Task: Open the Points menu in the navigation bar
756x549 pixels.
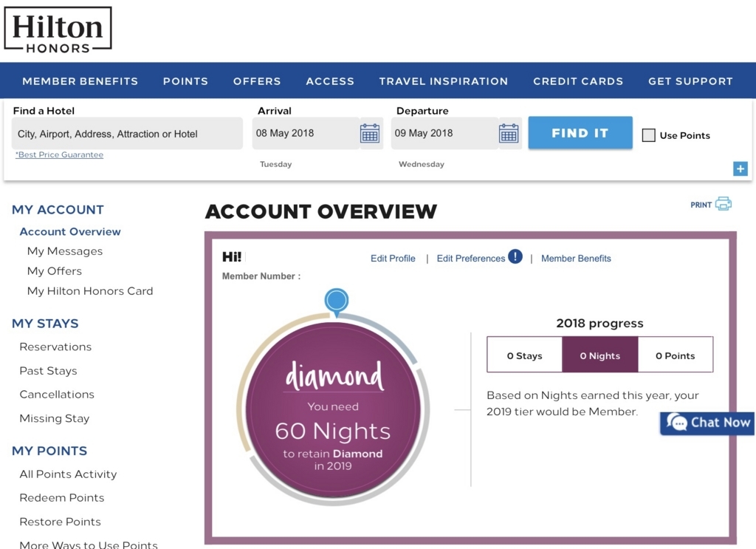Action: click(185, 81)
